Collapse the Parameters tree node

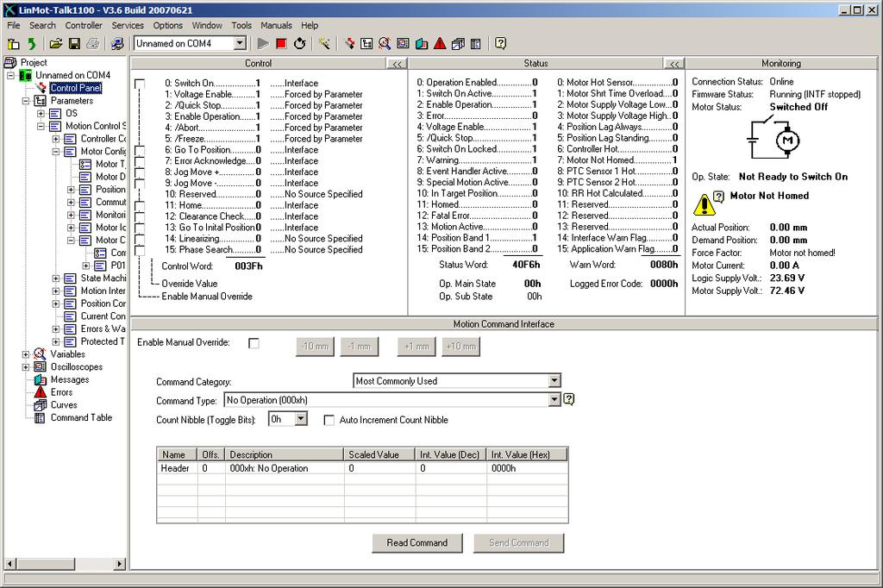point(25,101)
